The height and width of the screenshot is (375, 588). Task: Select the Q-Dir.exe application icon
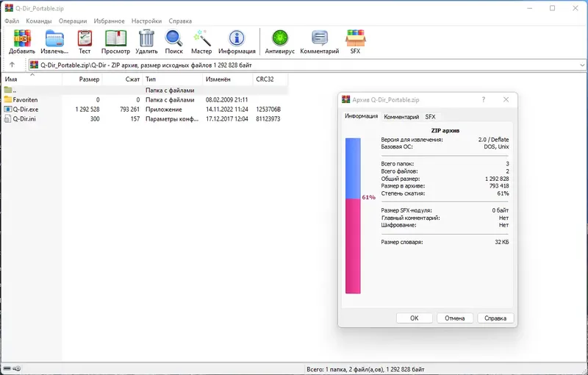tap(8, 109)
